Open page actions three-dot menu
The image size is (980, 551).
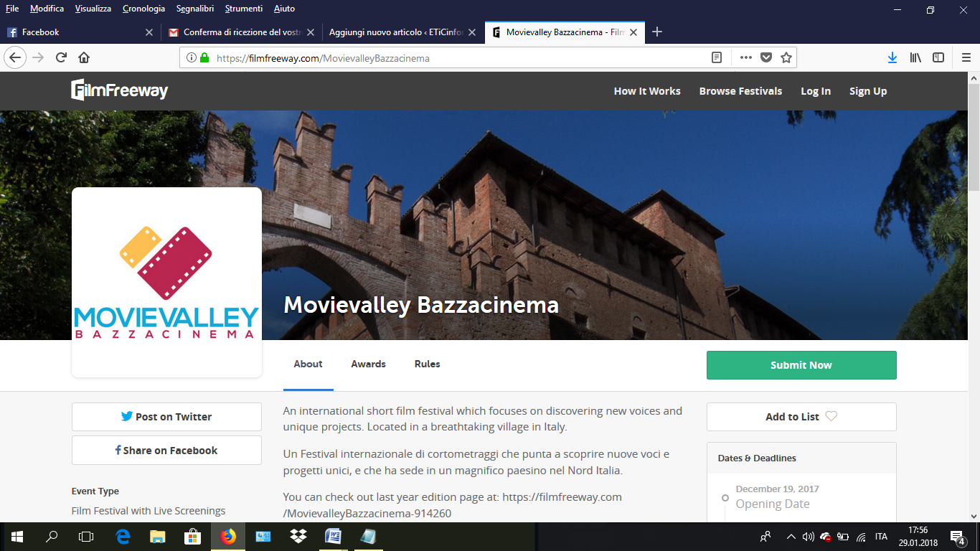click(745, 58)
